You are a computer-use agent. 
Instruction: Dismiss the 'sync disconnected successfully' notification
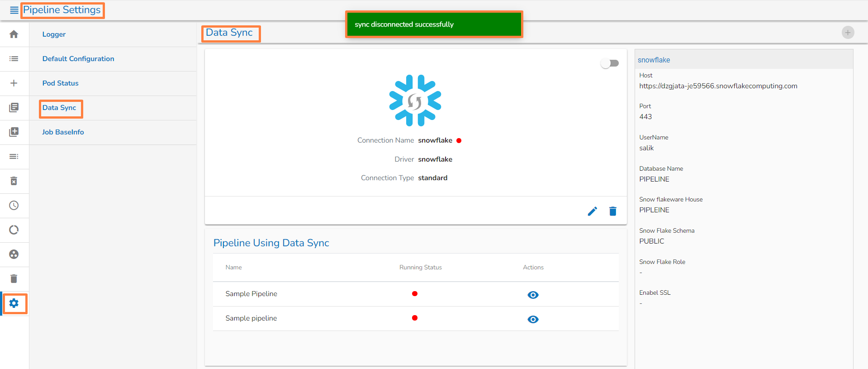(x=434, y=24)
